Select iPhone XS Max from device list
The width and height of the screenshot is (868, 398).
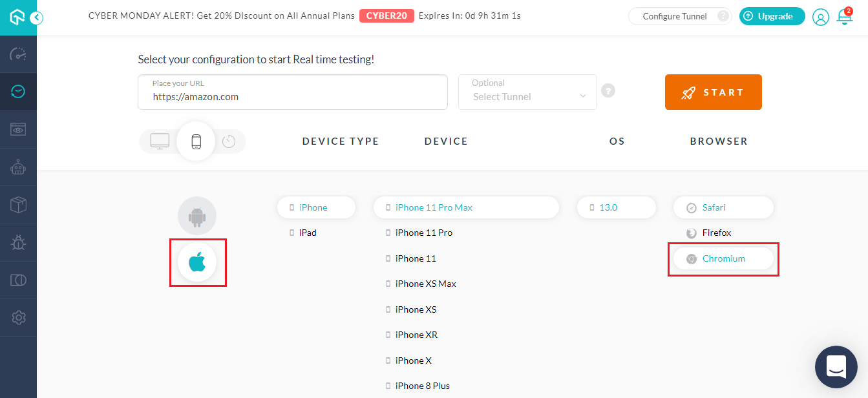click(x=425, y=284)
